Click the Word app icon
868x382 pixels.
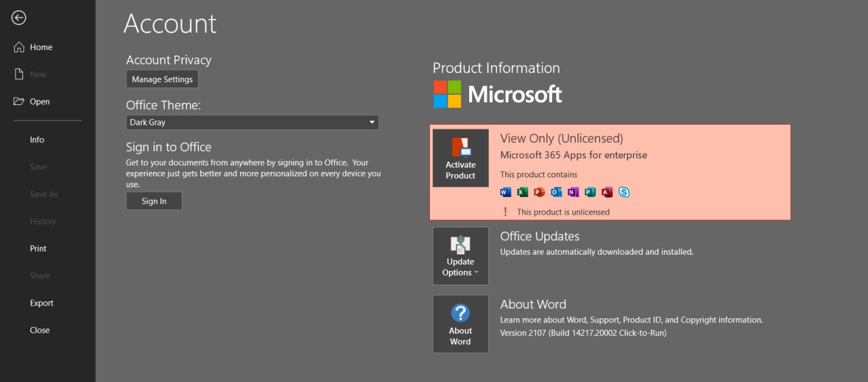coord(505,192)
